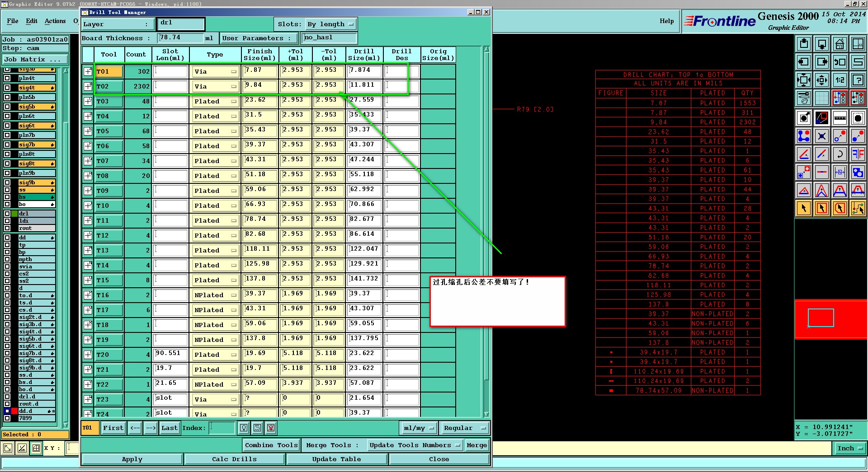Toggle the checkbox for layer pln6t

pos(7,116)
